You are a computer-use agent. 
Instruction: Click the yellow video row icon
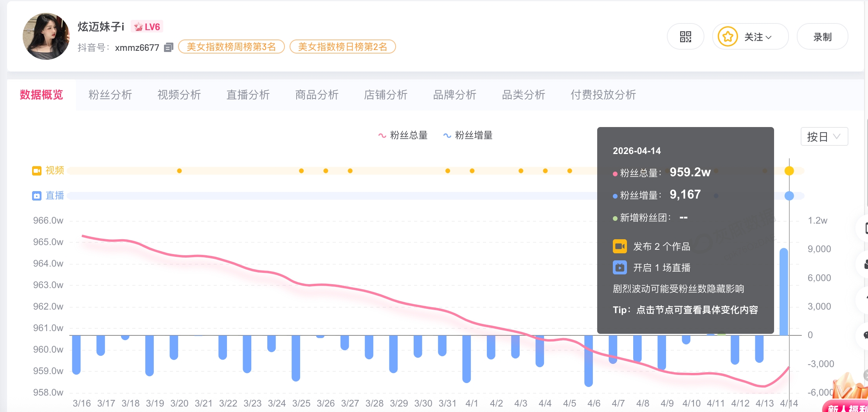point(37,171)
